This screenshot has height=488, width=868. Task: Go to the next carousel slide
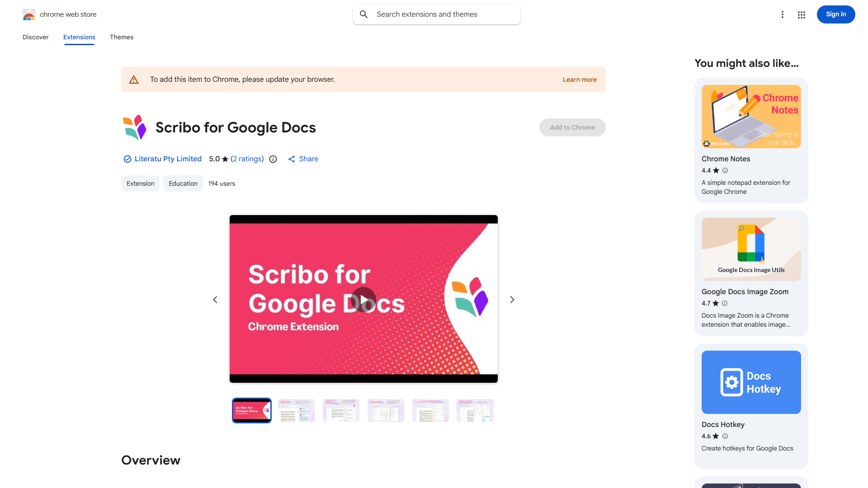click(x=512, y=300)
